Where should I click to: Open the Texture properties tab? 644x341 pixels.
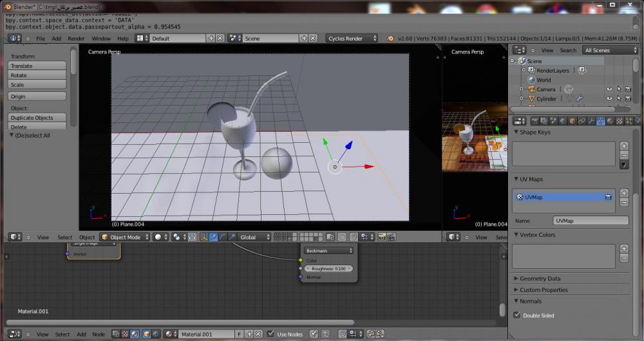click(620, 121)
